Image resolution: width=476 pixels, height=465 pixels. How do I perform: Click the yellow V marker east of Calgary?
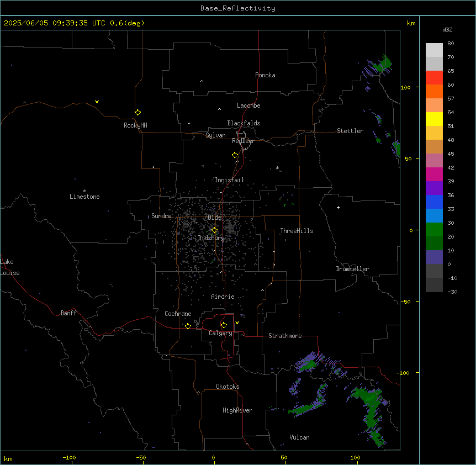237,323
